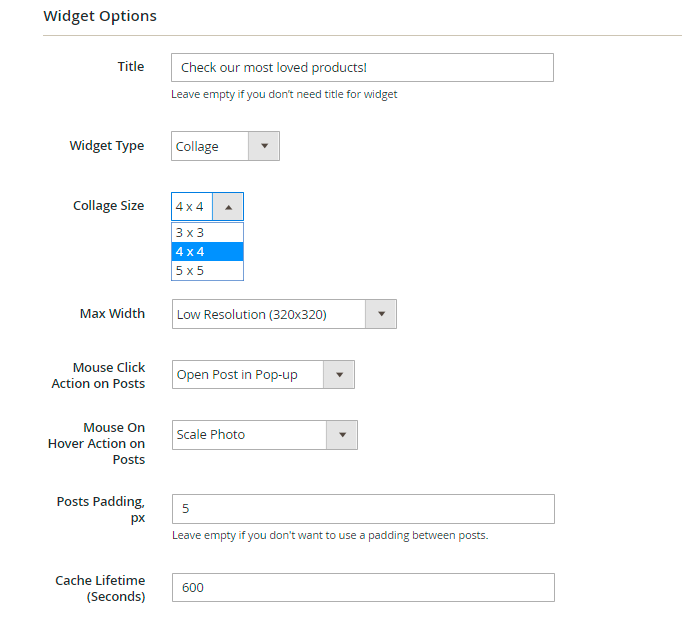The height and width of the screenshot is (625, 683).
Task: Click the Posts Padding, px label
Action: 101,509
